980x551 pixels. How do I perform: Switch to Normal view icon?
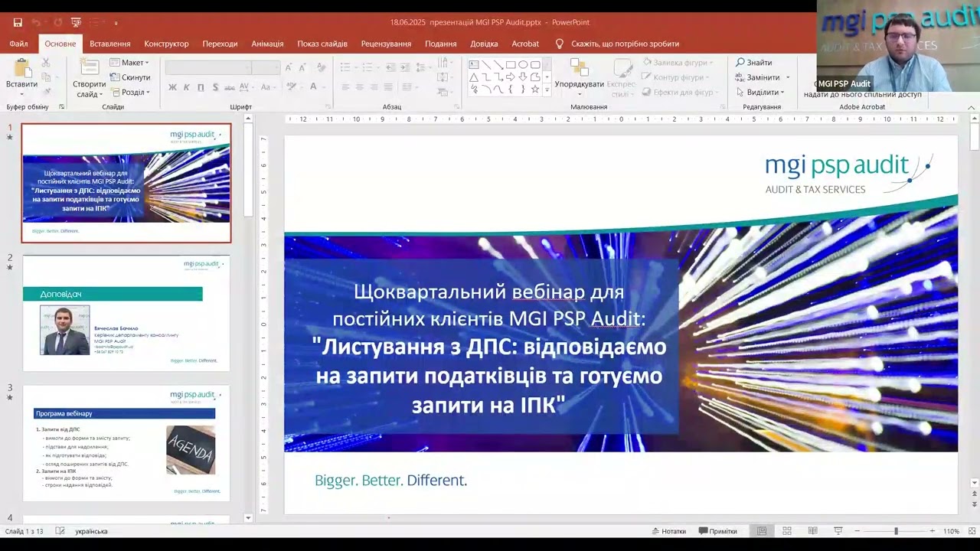[762, 531]
